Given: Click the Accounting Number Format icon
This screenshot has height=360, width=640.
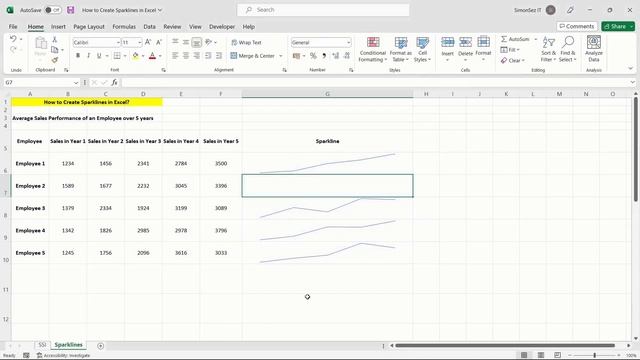Looking at the screenshot, I should [x=297, y=56].
